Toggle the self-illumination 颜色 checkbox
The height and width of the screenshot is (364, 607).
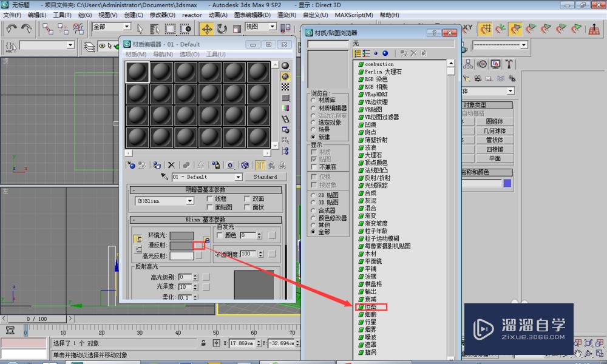point(220,235)
